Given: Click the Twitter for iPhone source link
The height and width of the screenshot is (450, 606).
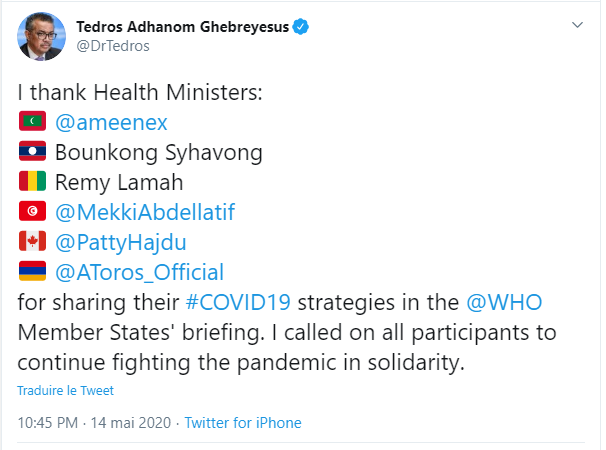Looking at the screenshot, I should pos(243,423).
